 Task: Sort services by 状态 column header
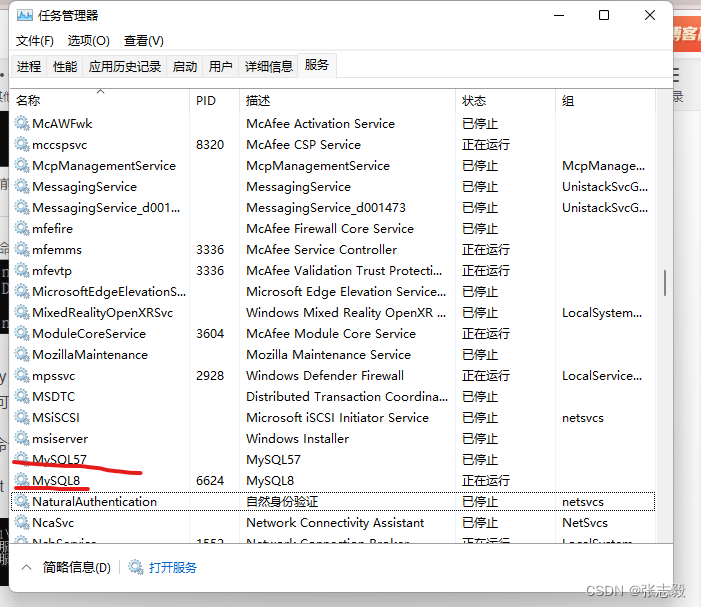click(505, 101)
